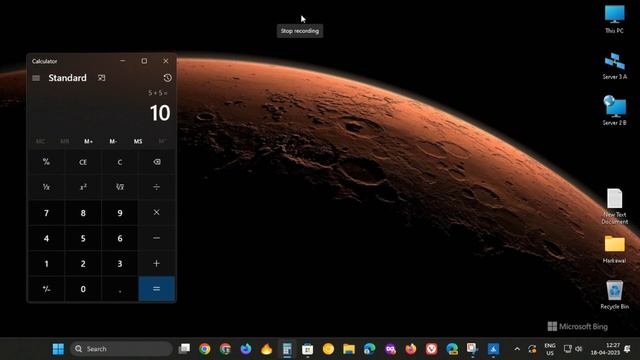Image resolution: width=640 pixels, height=360 pixels.
Task: Click digit 8 on the keypad
Action: click(83, 213)
